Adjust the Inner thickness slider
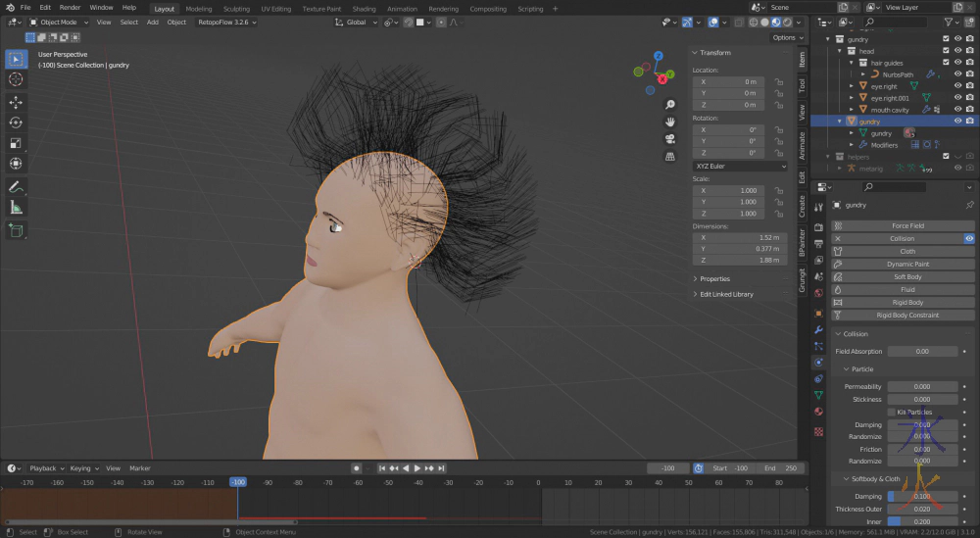This screenshot has width=980, height=538. (x=922, y=521)
